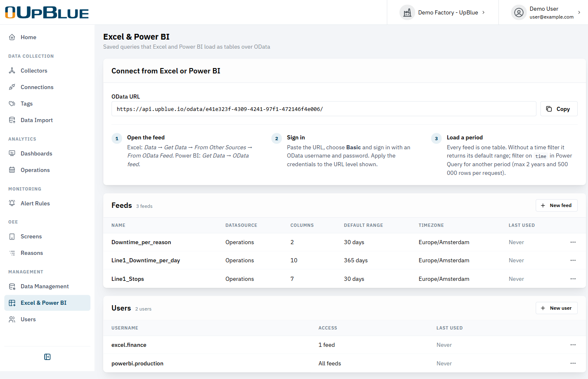Open more options for powerbi.production user
The height and width of the screenshot is (379, 588).
tap(573, 363)
